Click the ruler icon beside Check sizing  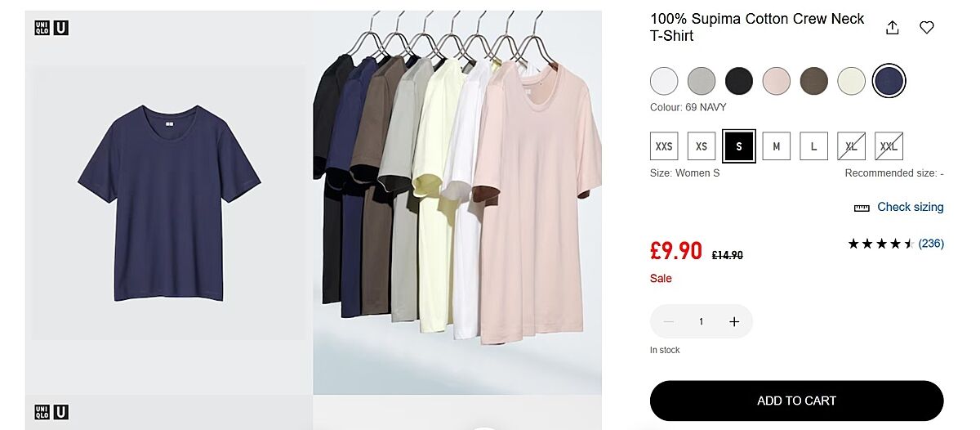(x=862, y=208)
